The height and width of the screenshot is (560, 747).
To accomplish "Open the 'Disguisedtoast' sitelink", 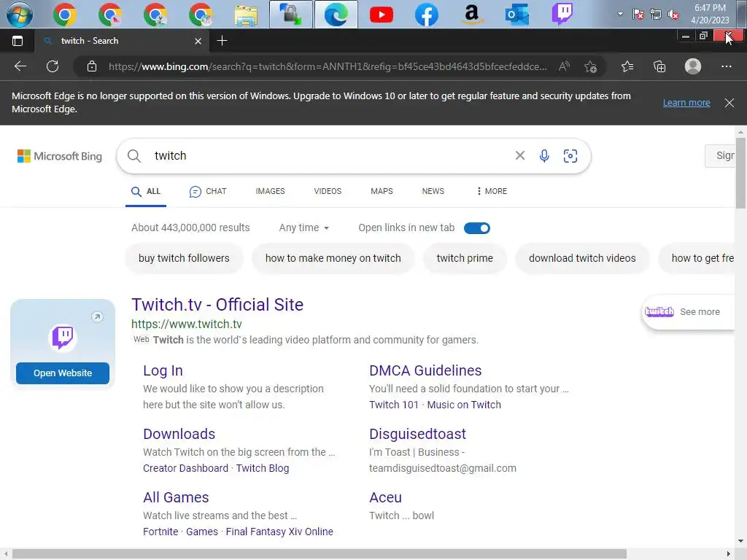I will [x=417, y=434].
